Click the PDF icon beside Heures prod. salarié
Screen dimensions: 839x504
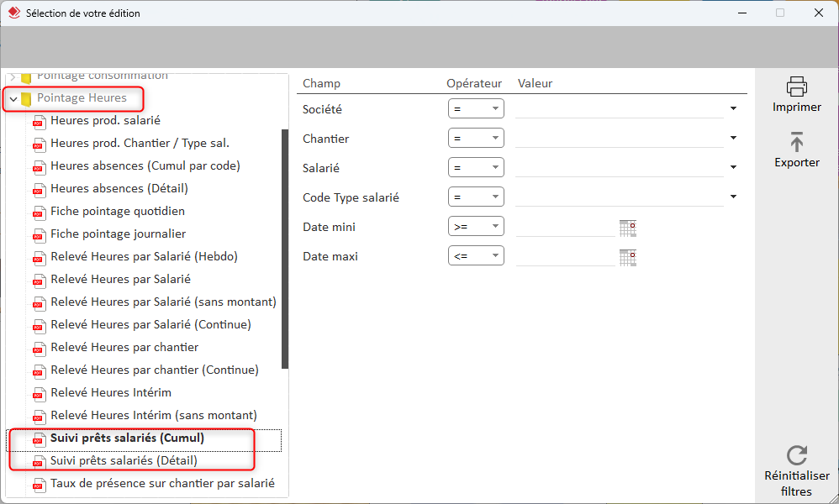coord(38,121)
